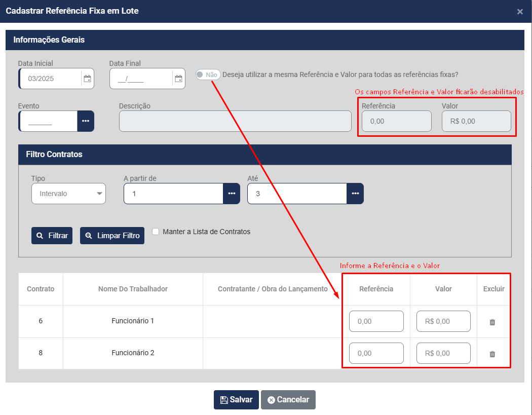Edit Valor for Funcionário 2
The height and width of the screenshot is (415, 532).
point(443,353)
